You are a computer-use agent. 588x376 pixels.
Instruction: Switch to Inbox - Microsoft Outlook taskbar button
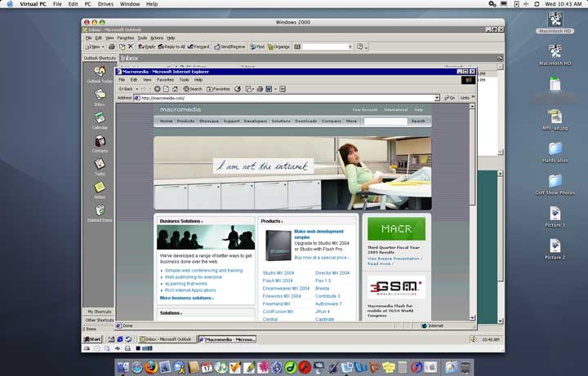coord(167,339)
